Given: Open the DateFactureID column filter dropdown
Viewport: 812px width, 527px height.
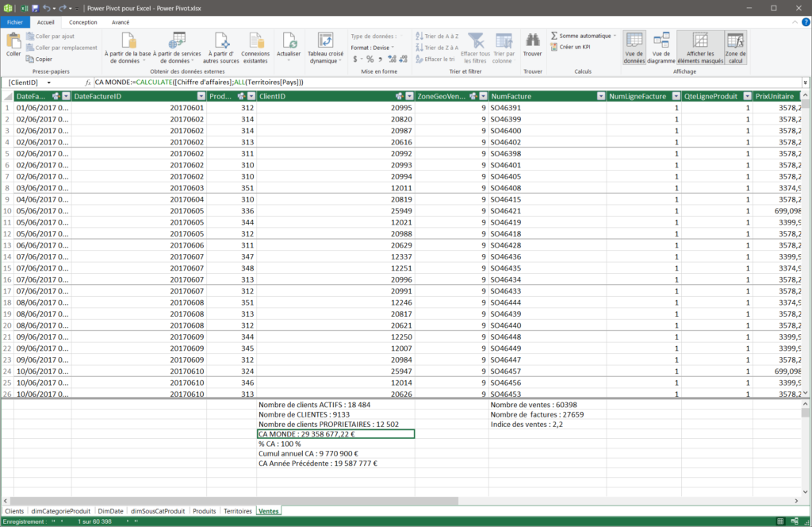Looking at the screenshot, I should tap(201, 96).
